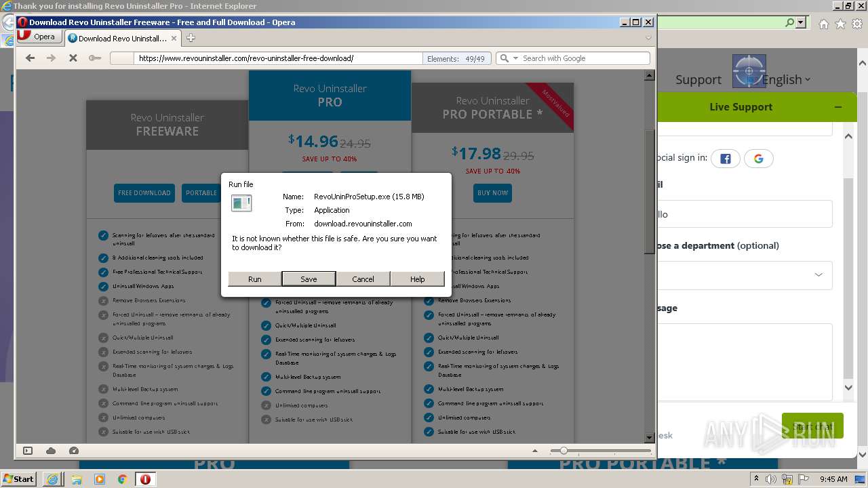Open the view options arrow beside the zoom slider
The height and width of the screenshot is (488, 868).
[535, 451]
